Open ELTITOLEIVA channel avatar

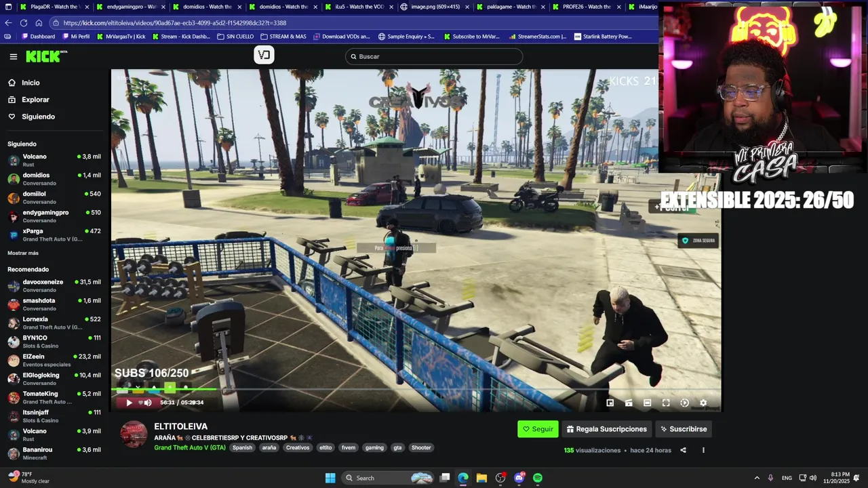[134, 434]
